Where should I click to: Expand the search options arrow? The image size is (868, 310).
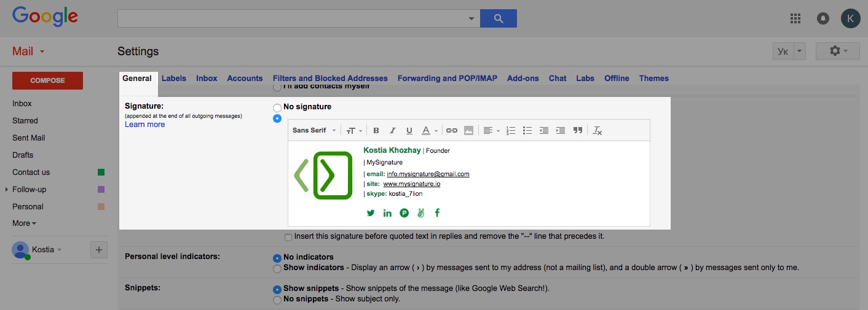(x=471, y=18)
